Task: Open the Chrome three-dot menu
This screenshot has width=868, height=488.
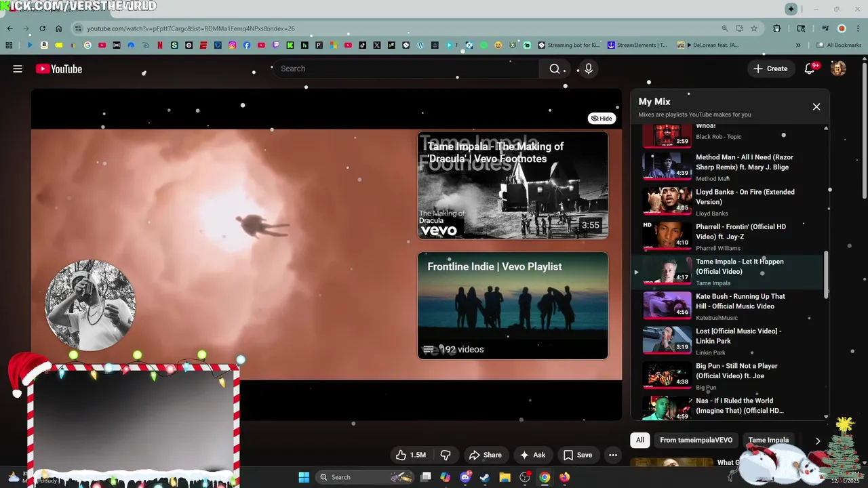Action: tap(856, 28)
